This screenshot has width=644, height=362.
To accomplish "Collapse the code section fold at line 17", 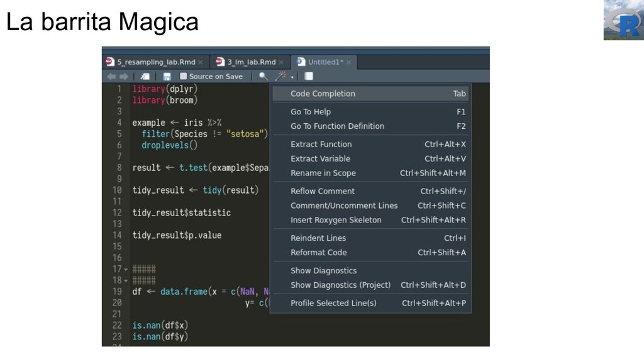I will point(126,270).
